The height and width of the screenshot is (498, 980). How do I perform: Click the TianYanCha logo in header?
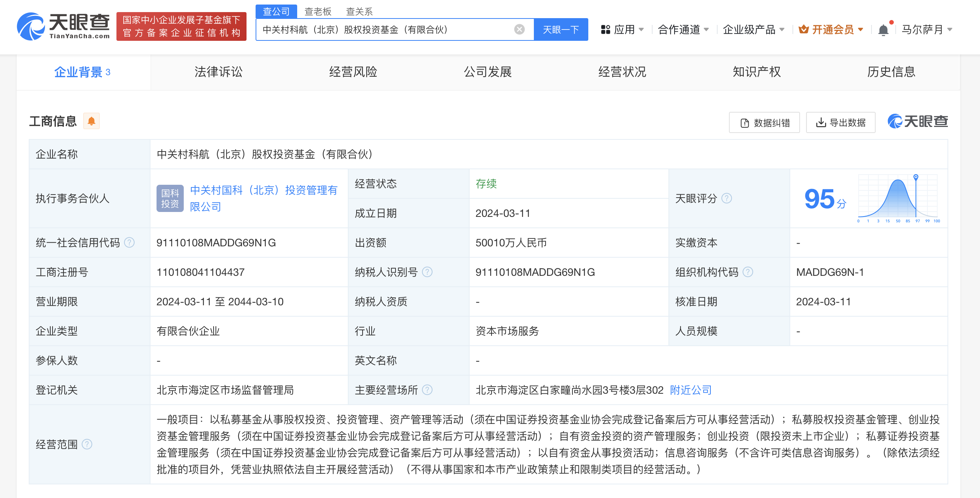click(63, 26)
